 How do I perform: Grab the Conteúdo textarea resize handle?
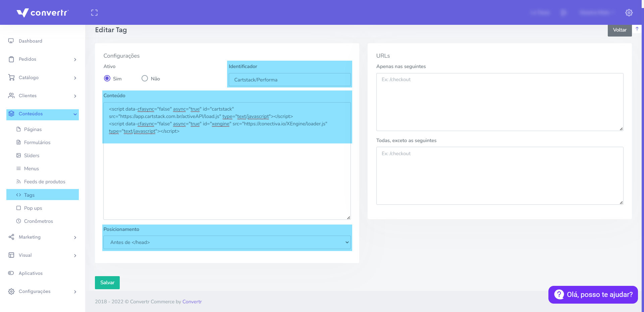[x=348, y=217]
